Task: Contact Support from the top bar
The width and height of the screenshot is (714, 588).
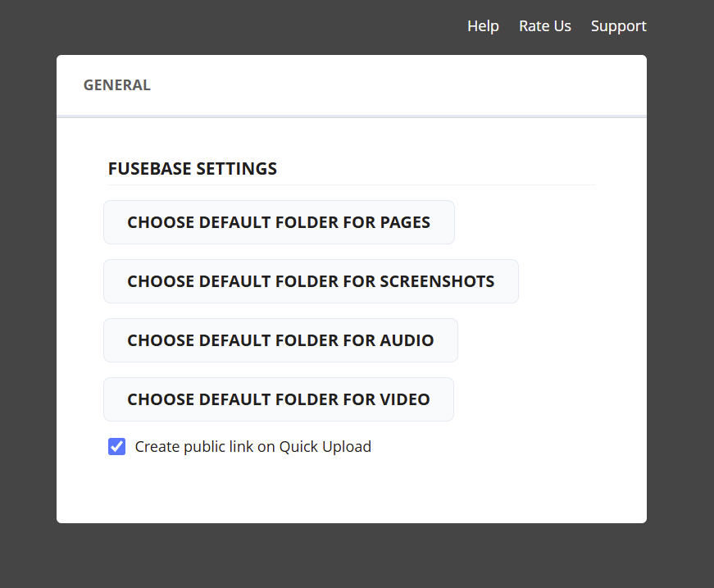Action: pyautogui.click(x=618, y=26)
